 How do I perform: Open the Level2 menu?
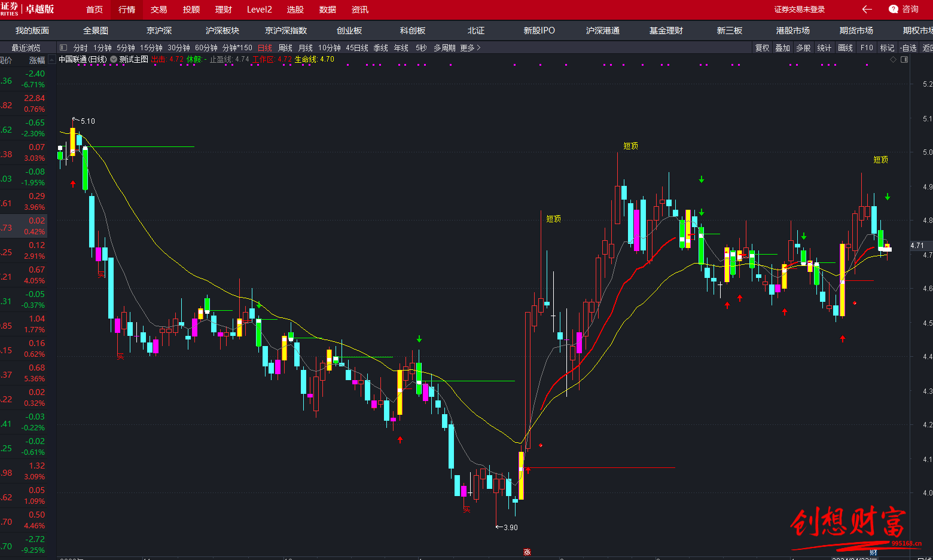pyautogui.click(x=260, y=10)
